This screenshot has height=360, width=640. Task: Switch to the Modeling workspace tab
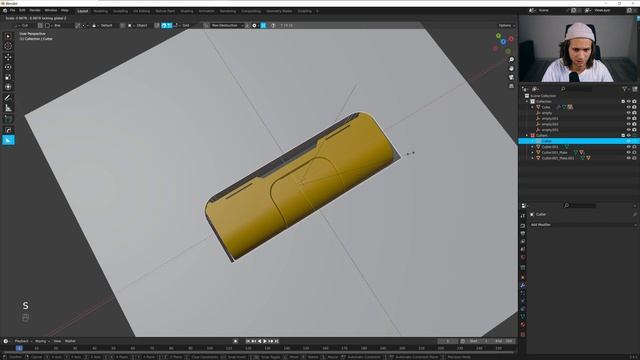point(100,11)
